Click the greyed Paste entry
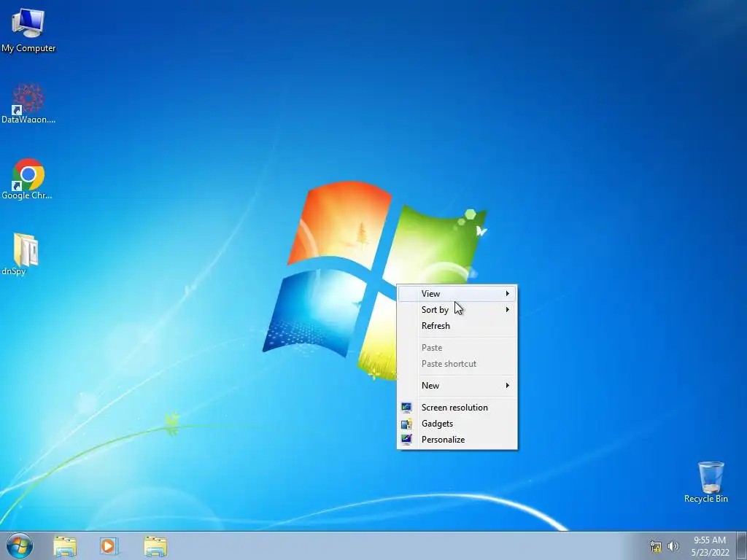The height and width of the screenshot is (560, 747). [457, 348]
